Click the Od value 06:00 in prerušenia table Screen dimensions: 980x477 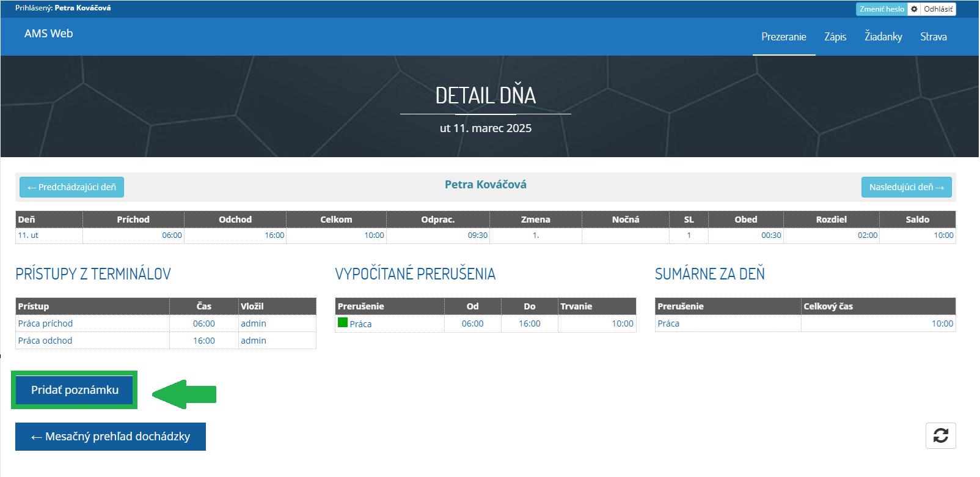coord(472,324)
